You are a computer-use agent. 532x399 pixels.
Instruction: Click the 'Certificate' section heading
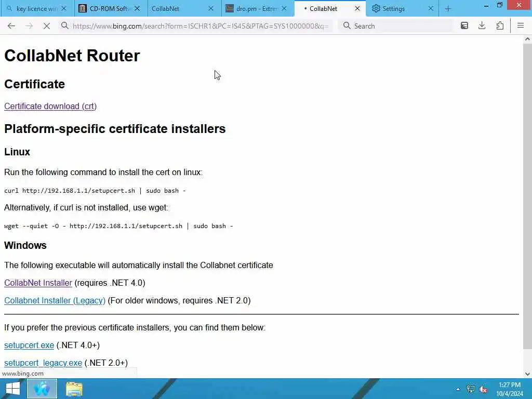pyautogui.click(x=34, y=84)
